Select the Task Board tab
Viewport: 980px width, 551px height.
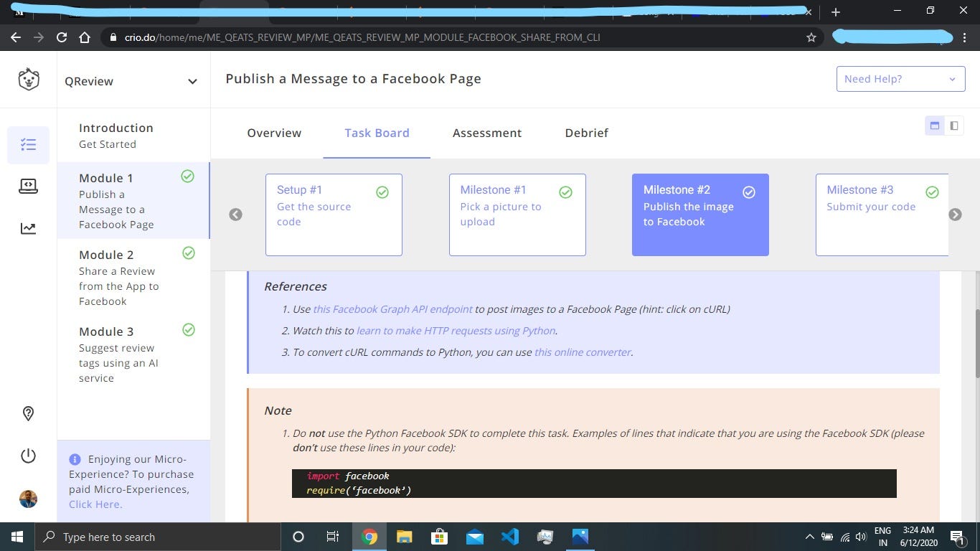pos(377,133)
